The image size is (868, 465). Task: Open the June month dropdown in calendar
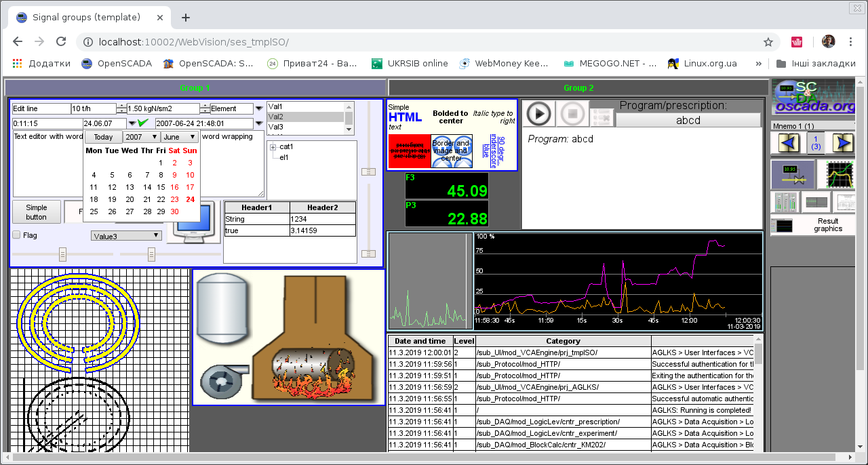click(180, 137)
